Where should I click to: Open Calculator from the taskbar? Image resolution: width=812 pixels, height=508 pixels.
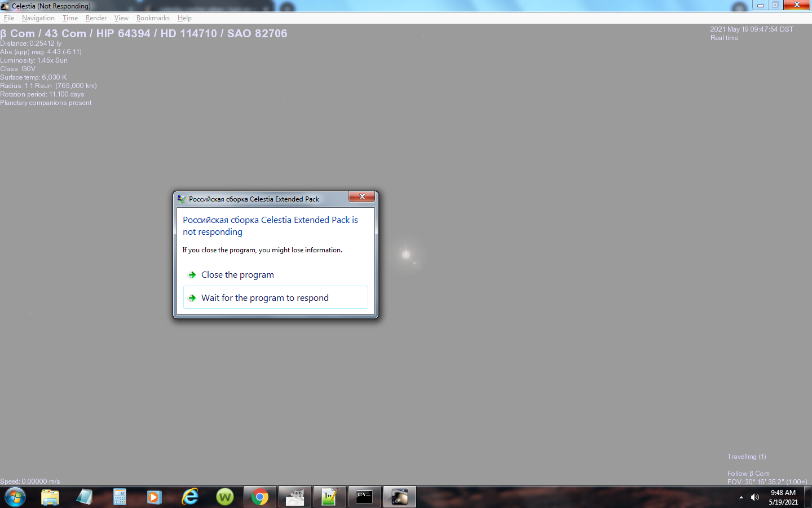pos(120,497)
